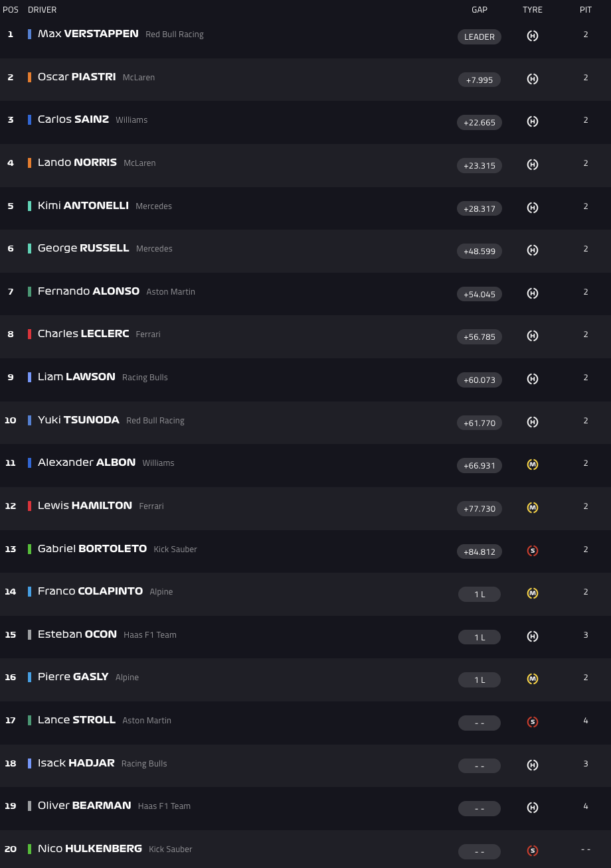Click Bearman's pit stop count
Screen dimensions: 611x868
586,806
